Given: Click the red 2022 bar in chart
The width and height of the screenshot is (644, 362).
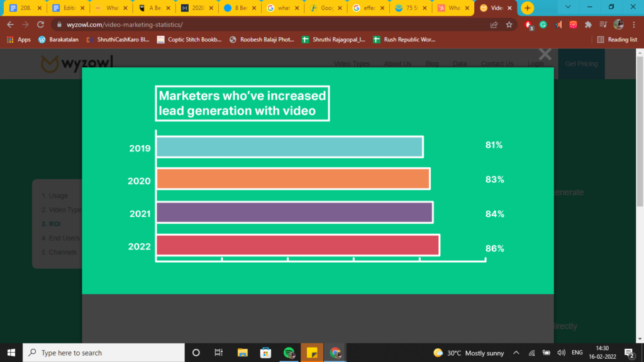Looking at the screenshot, I should (x=297, y=246).
